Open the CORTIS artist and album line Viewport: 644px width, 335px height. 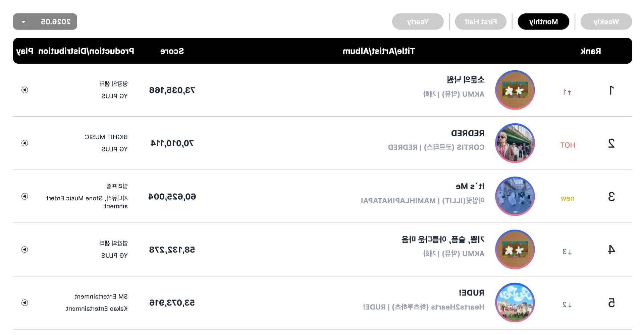pos(436,147)
